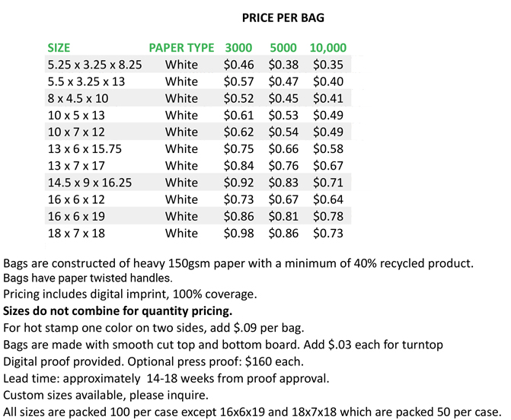Select the 8 x 4.5 x 10 size cell
Viewport: 511px width, 420px height.
(x=78, y=98)
